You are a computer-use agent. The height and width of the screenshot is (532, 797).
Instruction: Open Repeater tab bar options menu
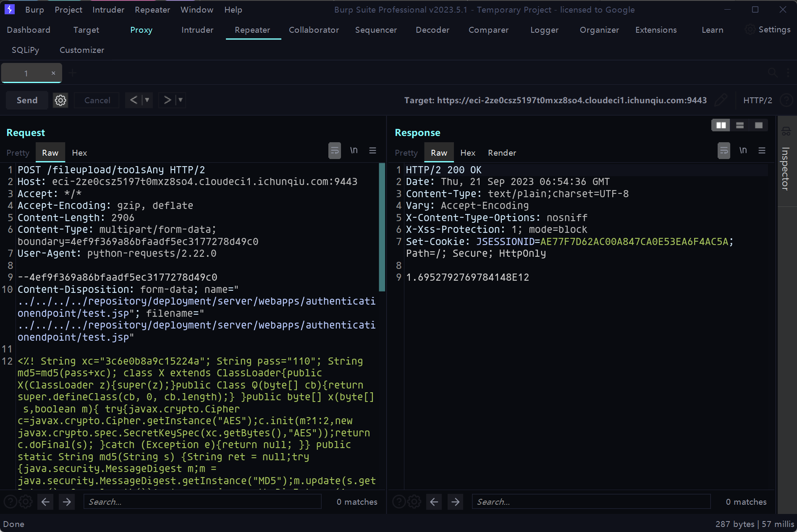tap(787, 73)
